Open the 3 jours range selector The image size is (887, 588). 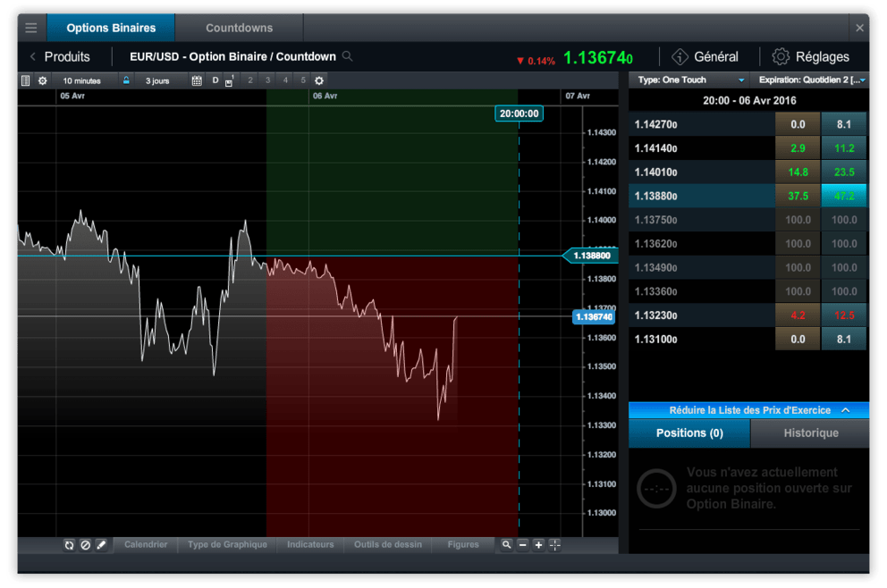tap(157, 80)
